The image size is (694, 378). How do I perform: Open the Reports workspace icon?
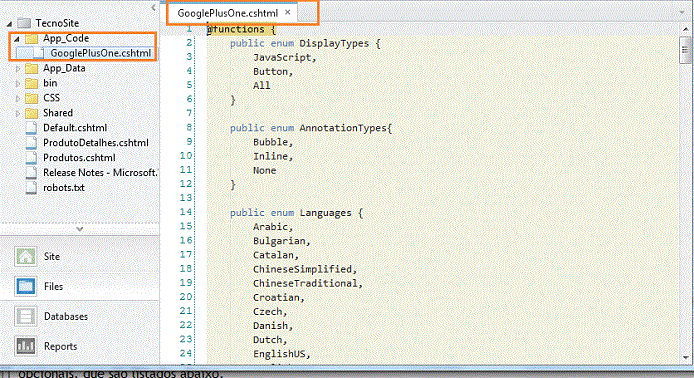pos(25,346)
